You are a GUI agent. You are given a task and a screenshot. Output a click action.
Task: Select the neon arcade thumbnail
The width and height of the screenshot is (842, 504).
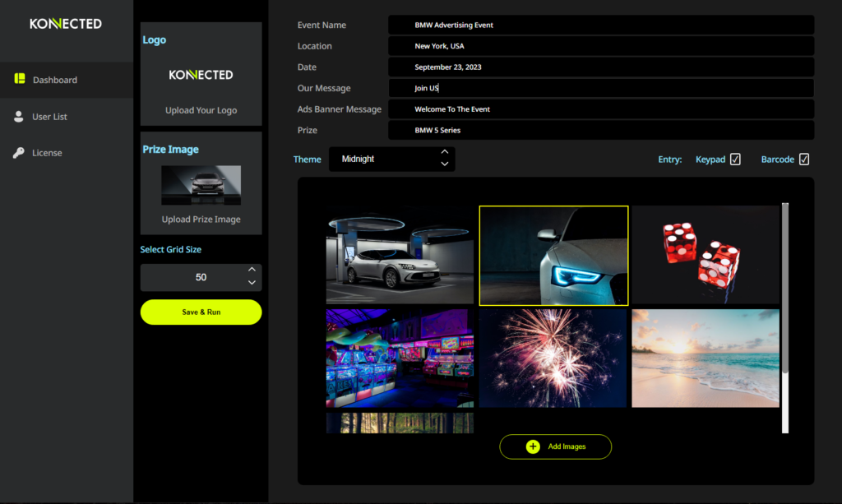pos(400,358)
